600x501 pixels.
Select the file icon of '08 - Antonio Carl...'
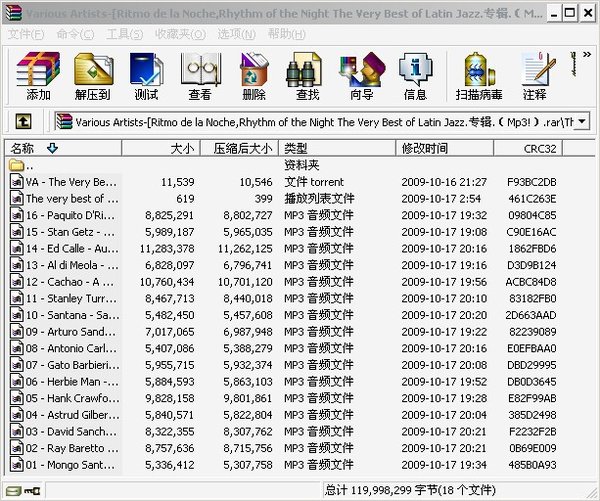[16, 348]
